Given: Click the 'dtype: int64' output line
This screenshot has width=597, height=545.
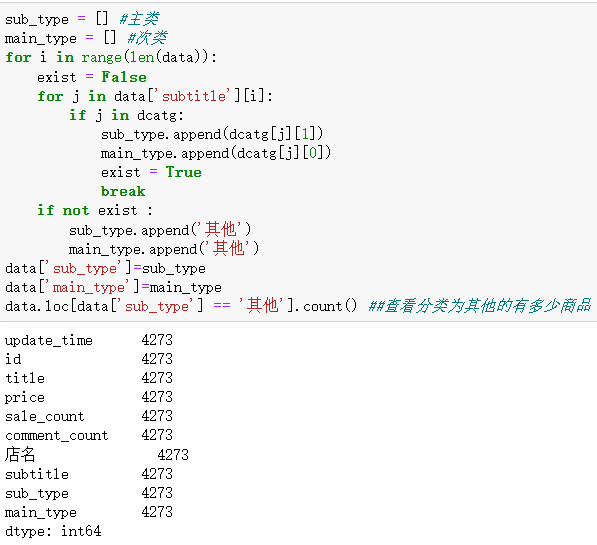Looking at the screenshot, I should (x=53, y=531).
